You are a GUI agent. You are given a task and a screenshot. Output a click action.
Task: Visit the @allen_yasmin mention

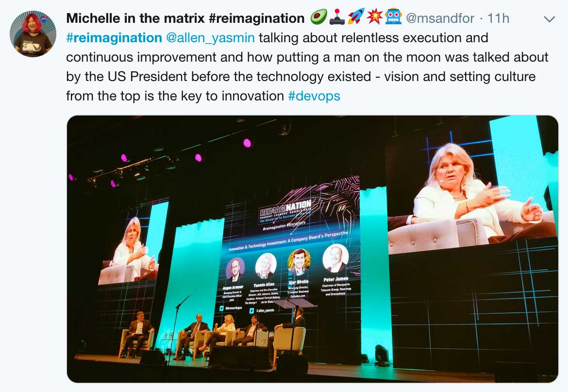coord(211,38)
